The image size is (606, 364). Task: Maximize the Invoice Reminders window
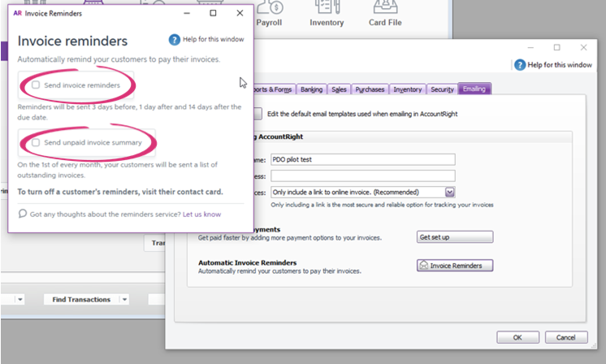(x=213, y=14)
